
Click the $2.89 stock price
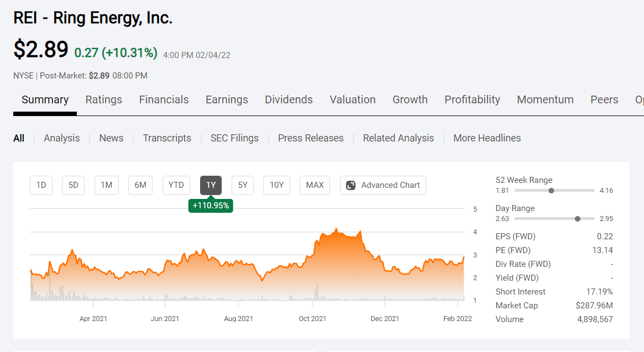[41, 49]
